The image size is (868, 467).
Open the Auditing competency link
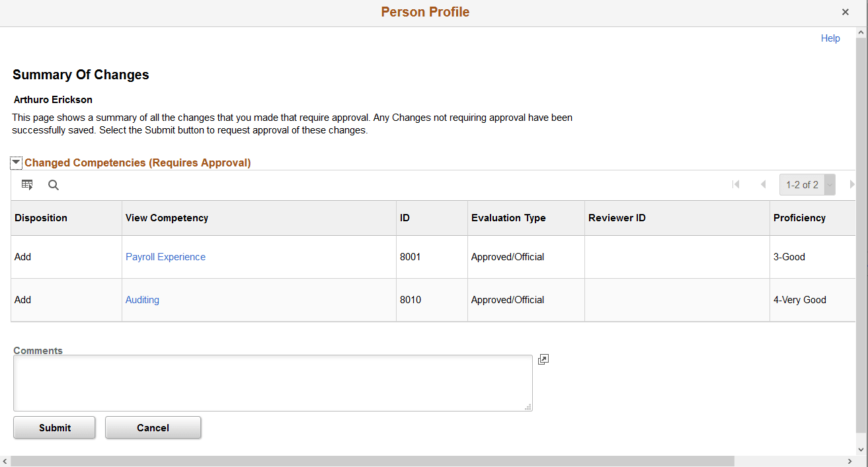pyautogui.click(x=142, y=300)
